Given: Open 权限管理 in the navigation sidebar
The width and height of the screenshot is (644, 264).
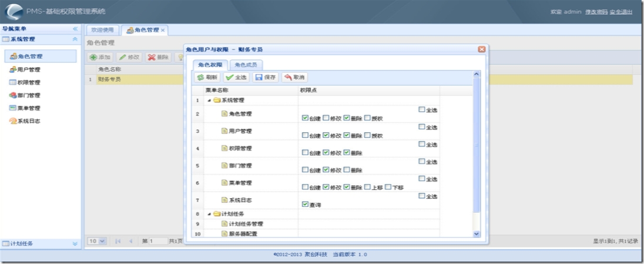Looking at the screenshot, I should coord(25,83).
